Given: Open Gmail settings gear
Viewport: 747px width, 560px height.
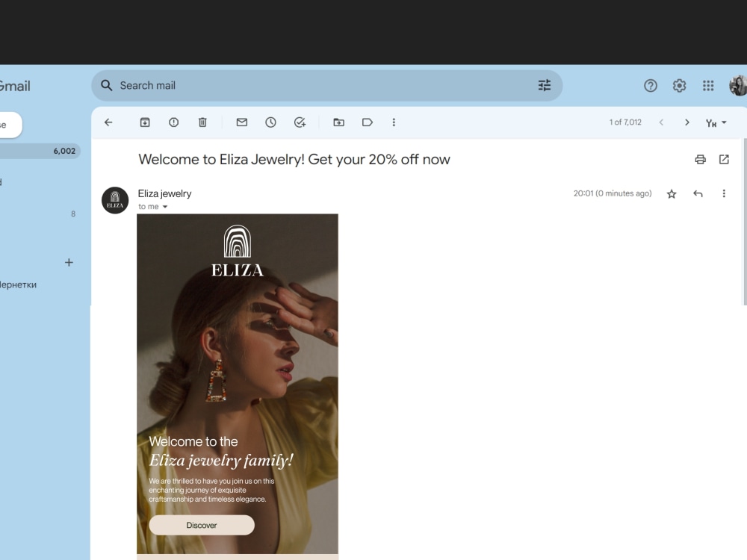Looking at the screenshot, I should click(679, 86).
